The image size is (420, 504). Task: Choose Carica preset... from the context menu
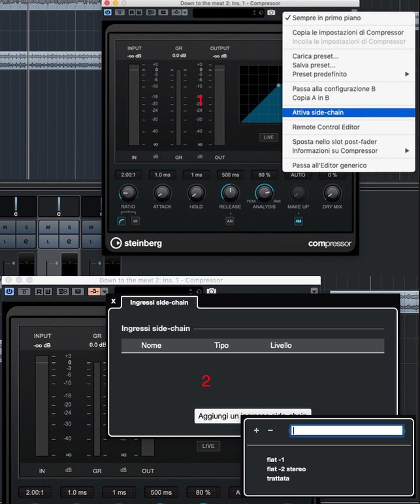315,56
